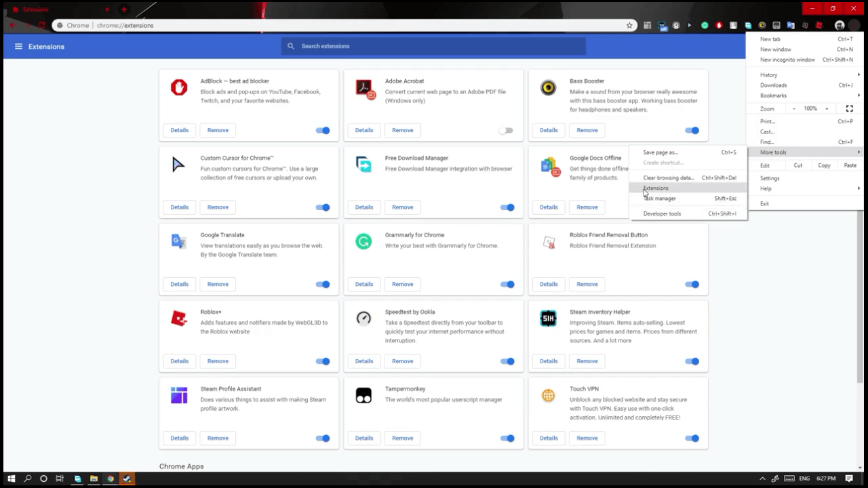Click Extensions in the More tools submenu
Screen dimensions: 868x488
click(x=688, y=188)
